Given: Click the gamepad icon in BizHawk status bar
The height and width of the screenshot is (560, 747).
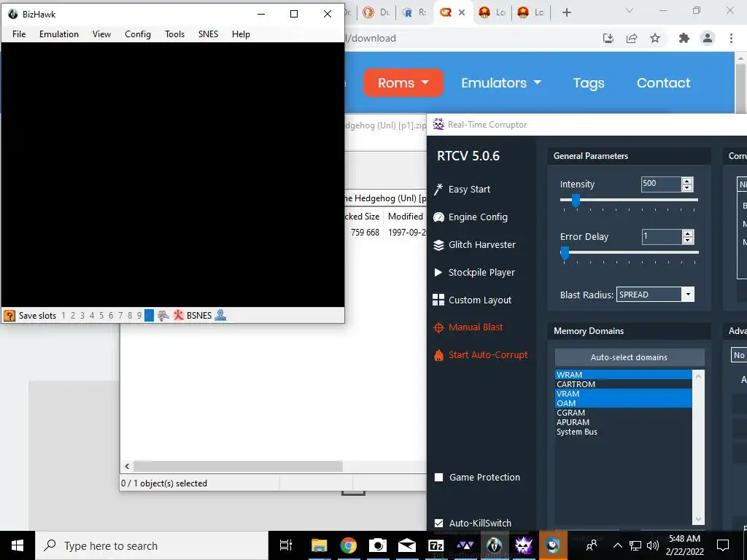Looking at the screenshot, I should tap(163, 315).
